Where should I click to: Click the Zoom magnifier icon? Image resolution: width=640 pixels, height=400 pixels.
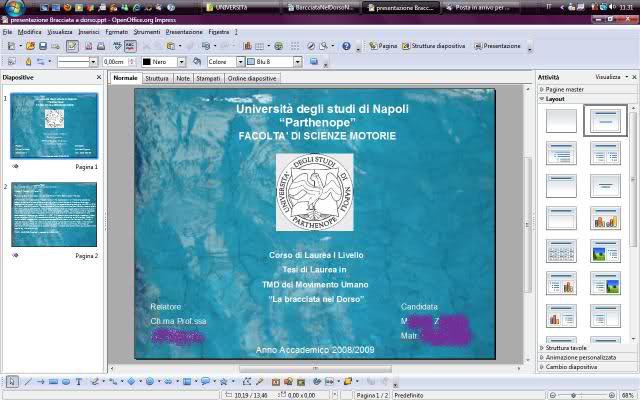[324, 46]
